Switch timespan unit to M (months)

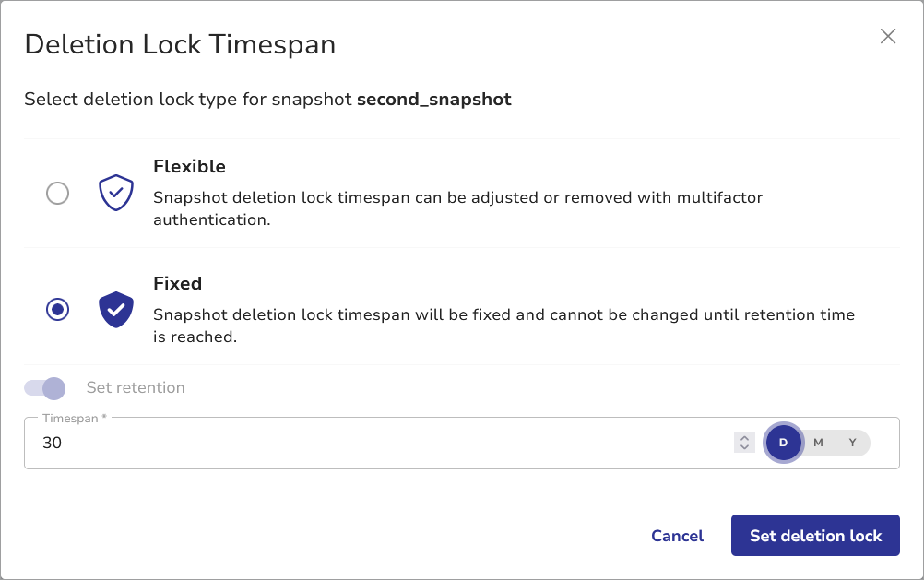(818, 443)
